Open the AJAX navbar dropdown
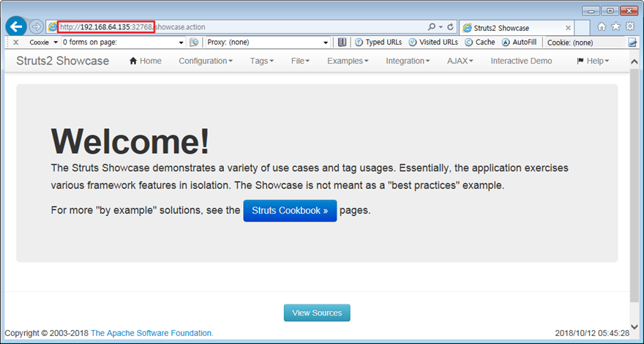 coord(460,61)
